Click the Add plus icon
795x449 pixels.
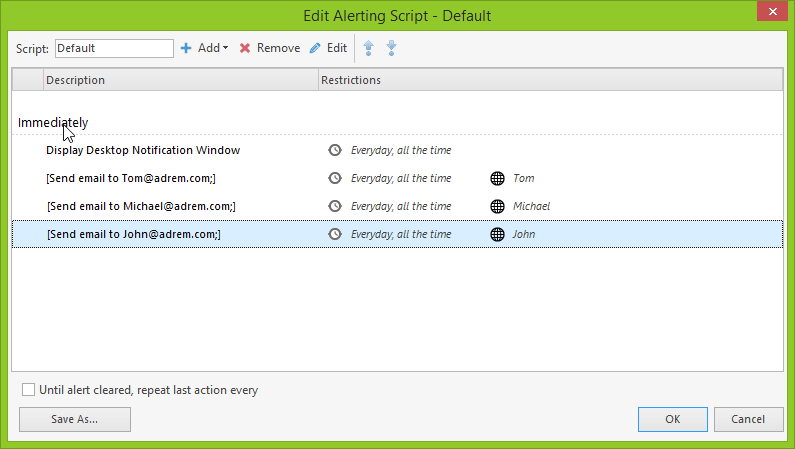click(x=186, y=48)
